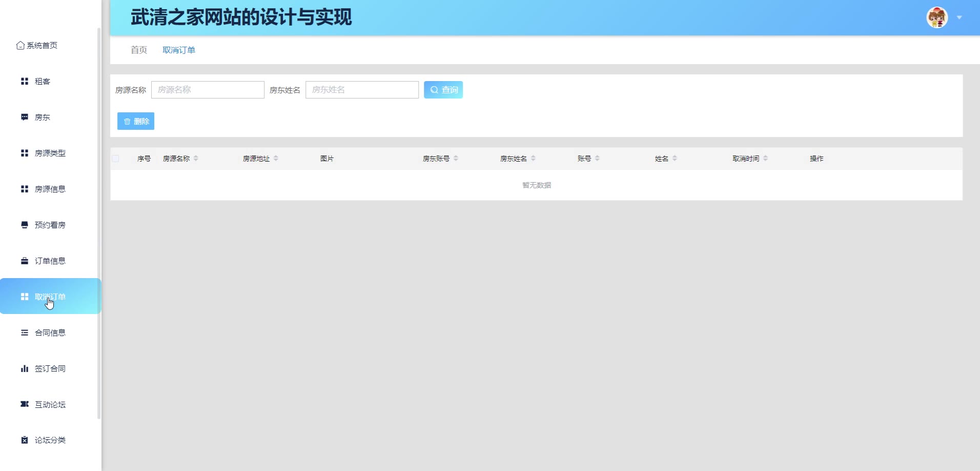Sort table by 房源名称 column arrows

196,159
